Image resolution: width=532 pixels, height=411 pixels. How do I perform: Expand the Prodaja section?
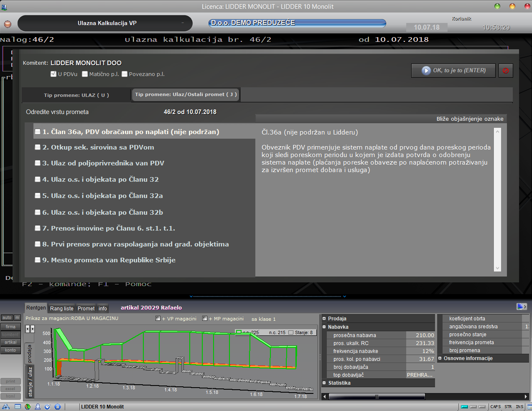pos(324,318)
